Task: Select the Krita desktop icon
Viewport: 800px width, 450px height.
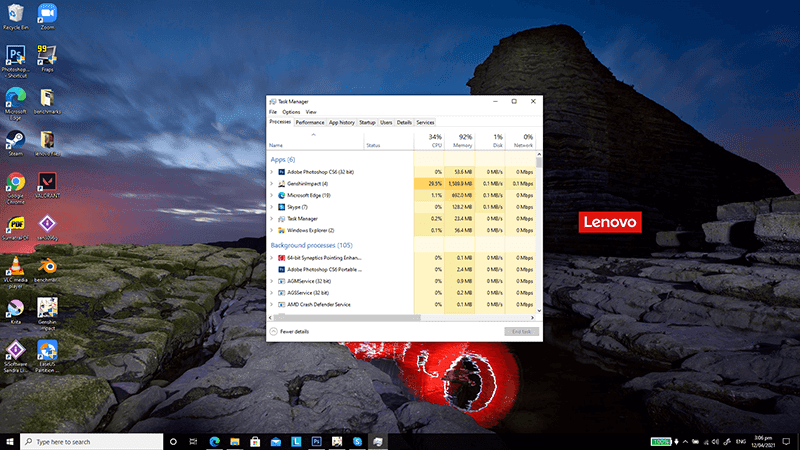Action: coord(15,312)
